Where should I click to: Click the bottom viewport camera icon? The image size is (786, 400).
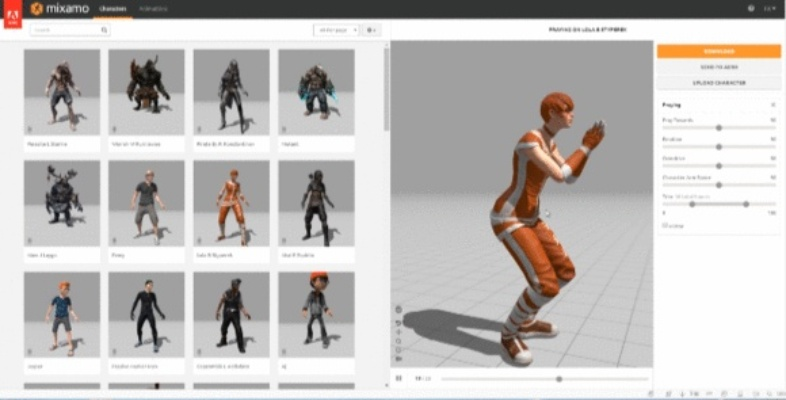tap(398, 357)
